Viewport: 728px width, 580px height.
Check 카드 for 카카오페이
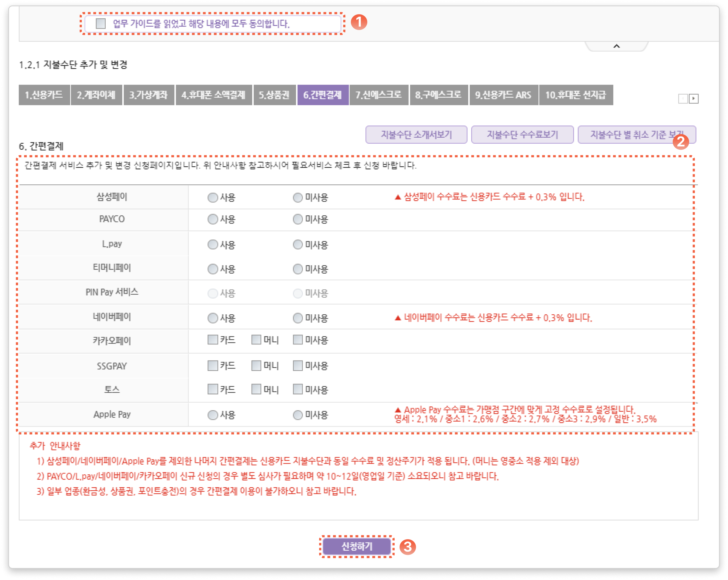point(212,340)
